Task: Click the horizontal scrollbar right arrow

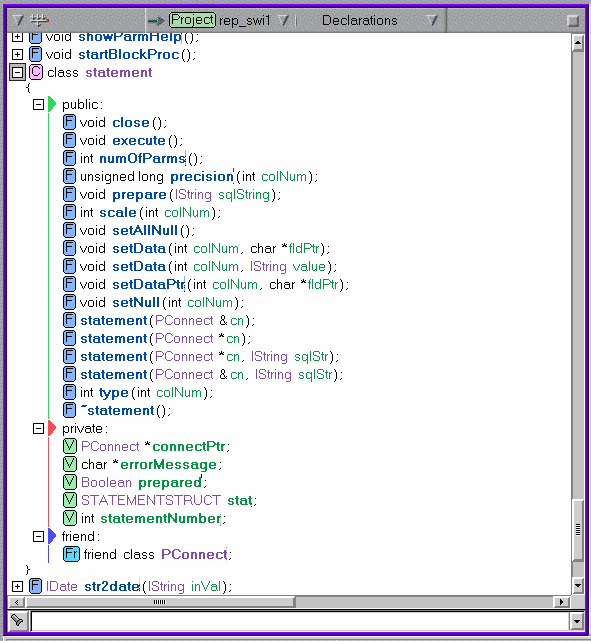Action: pos(561,602)
